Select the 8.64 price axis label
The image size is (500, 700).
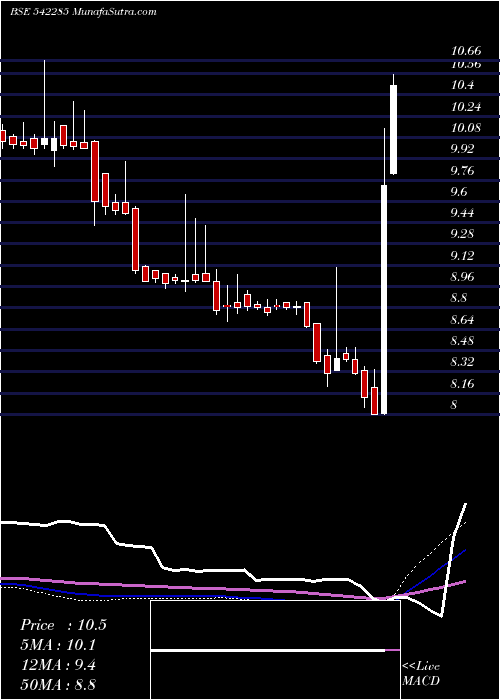(463, 319)
